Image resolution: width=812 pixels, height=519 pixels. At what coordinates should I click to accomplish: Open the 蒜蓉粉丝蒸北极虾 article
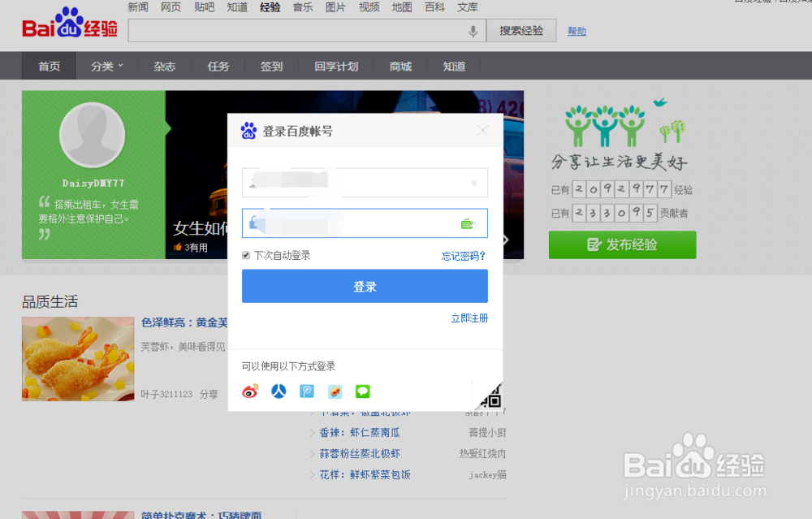360,454
